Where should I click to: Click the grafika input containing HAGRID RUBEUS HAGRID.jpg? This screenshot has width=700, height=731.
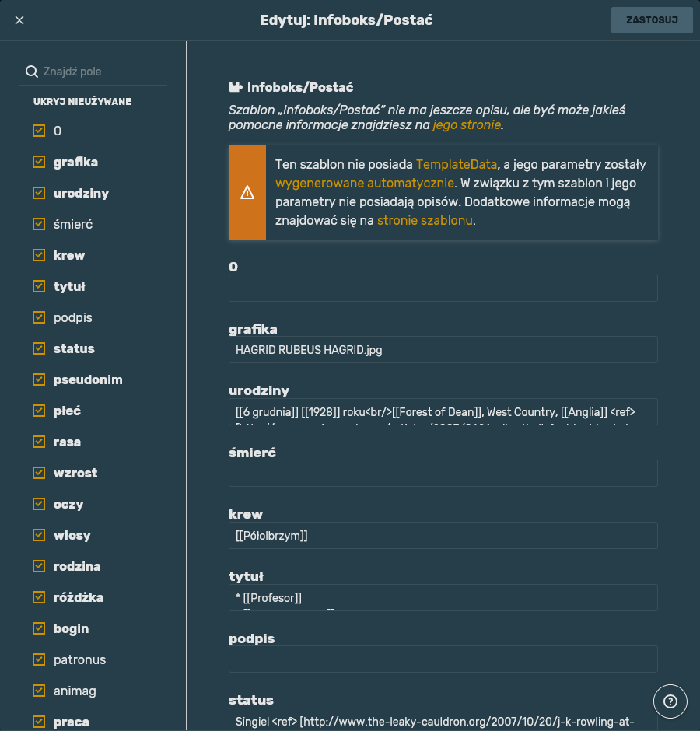pos(443,350)
